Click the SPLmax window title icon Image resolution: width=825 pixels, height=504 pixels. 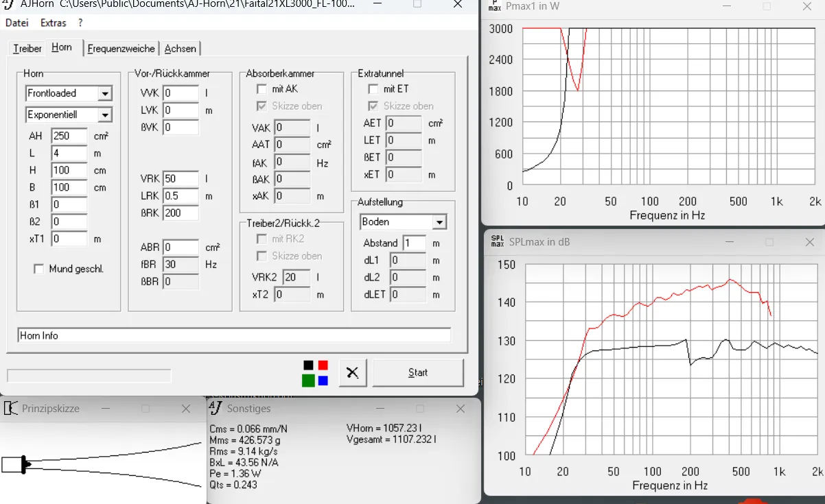[x=498, y=242]
